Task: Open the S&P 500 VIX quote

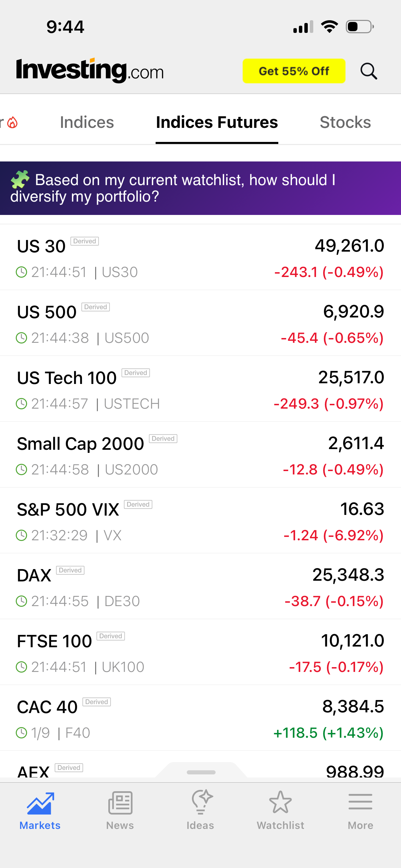Action: click(200, 521)
